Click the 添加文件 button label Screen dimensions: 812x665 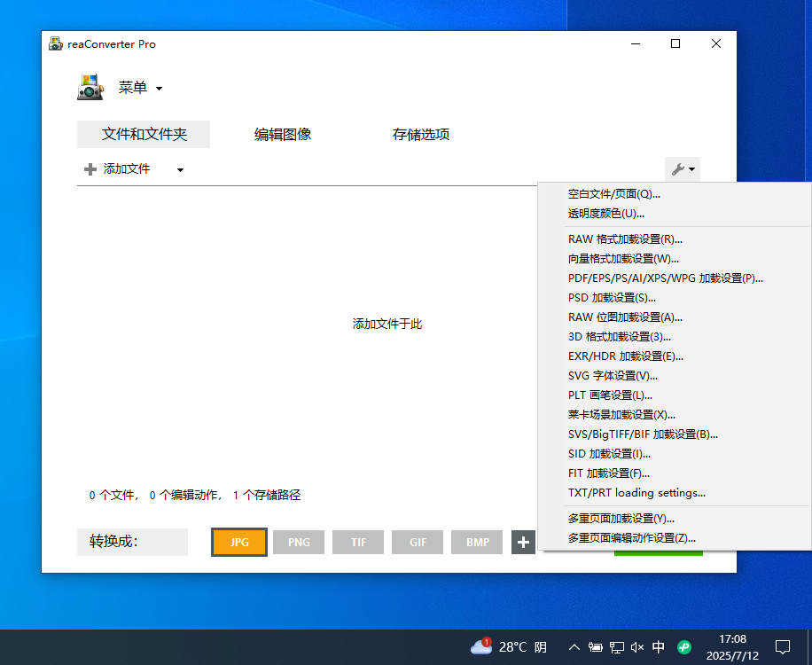coord(127,168)
